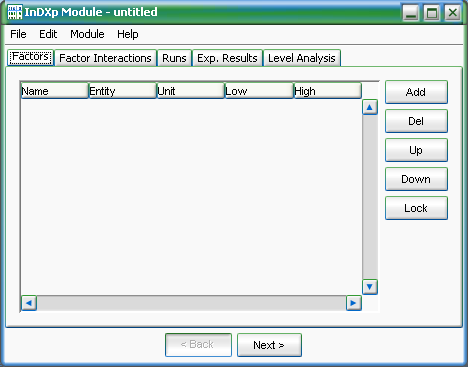Open the Help menu
468x367 pixels.
[128, 34]
